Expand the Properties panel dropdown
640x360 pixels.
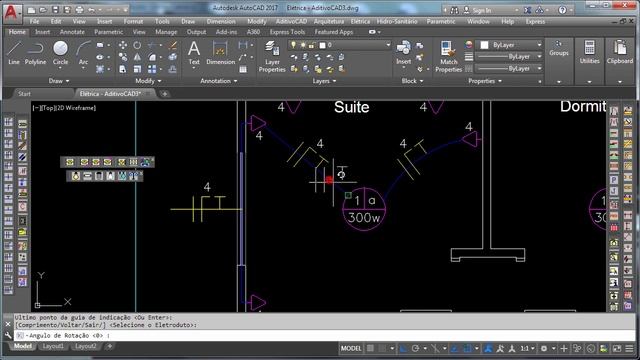(x=485, y=81)
